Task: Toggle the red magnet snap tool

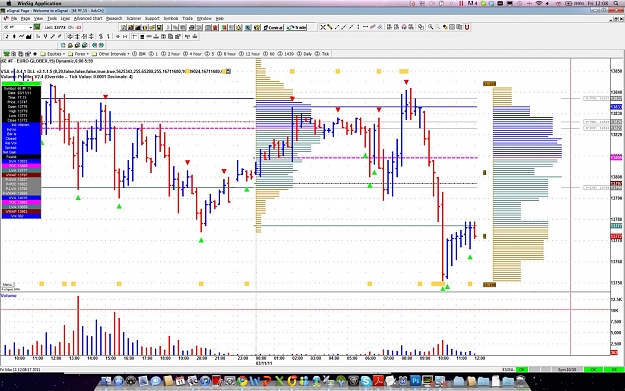Action: coord(467,27)
